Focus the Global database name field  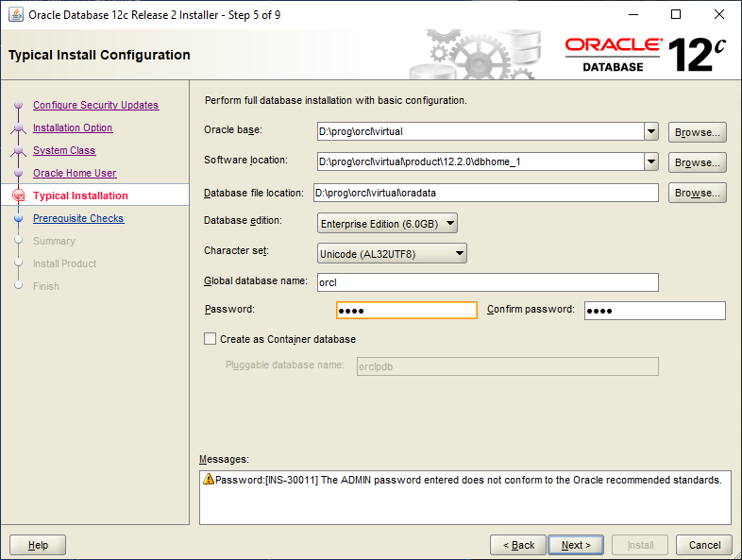point(486,282)
